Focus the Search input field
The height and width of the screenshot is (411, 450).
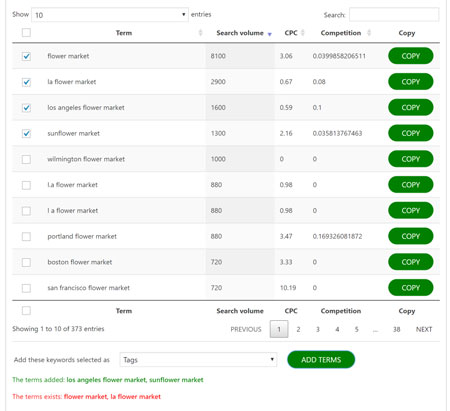click(x=394, y=15)
